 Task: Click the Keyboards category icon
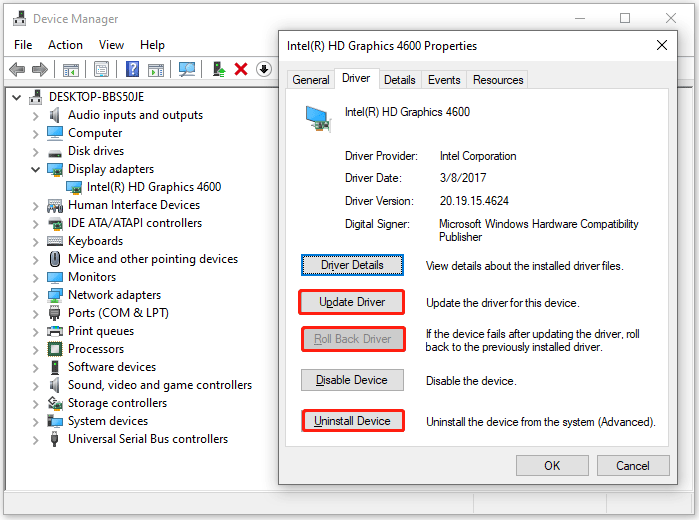(55, 241)
